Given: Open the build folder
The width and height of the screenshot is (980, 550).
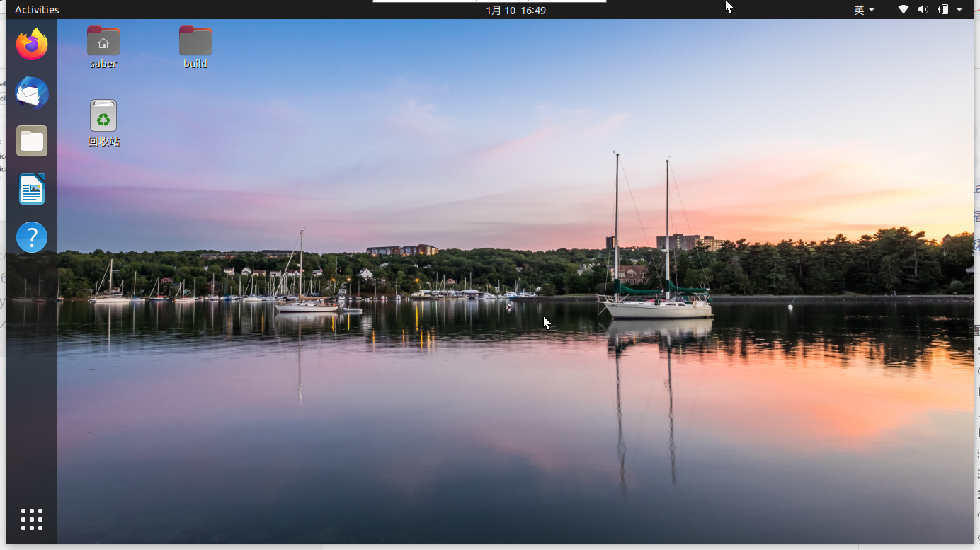Looking at the screenshot, I should [195, 40].
